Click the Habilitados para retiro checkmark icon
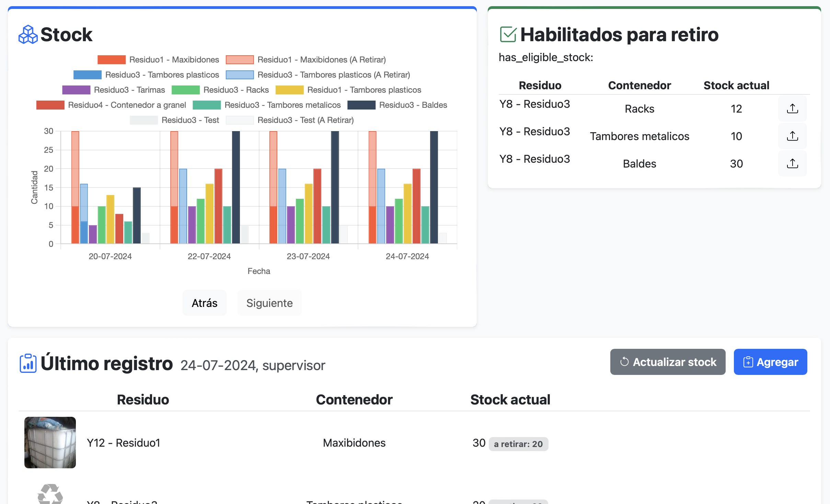The image size is (830, 504). (508, 35)
